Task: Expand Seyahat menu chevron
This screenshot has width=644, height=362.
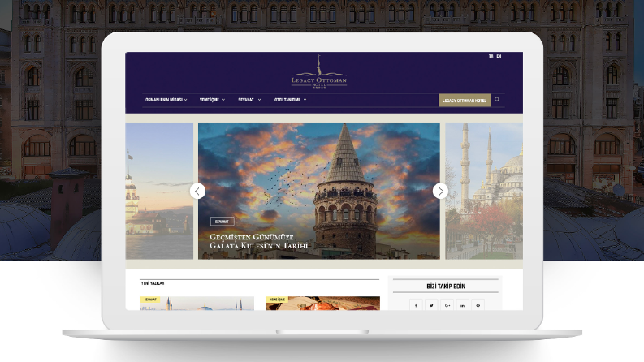Action: click(x=259, y=100)
